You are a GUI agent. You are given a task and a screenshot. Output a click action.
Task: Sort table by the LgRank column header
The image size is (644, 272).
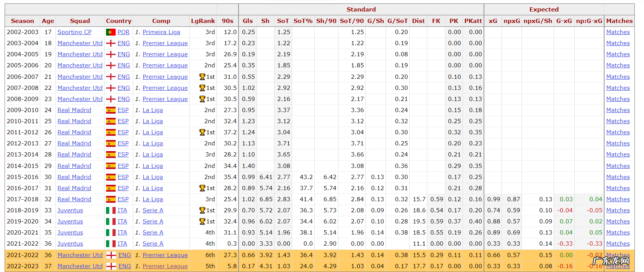pos(203,21)
